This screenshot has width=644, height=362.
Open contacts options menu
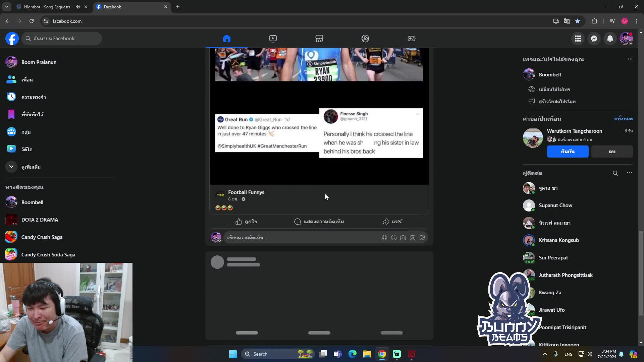tap(629, 173)
